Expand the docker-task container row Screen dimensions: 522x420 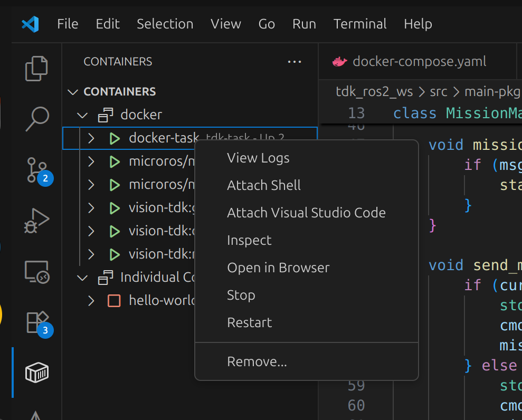(x=91, y=138)
